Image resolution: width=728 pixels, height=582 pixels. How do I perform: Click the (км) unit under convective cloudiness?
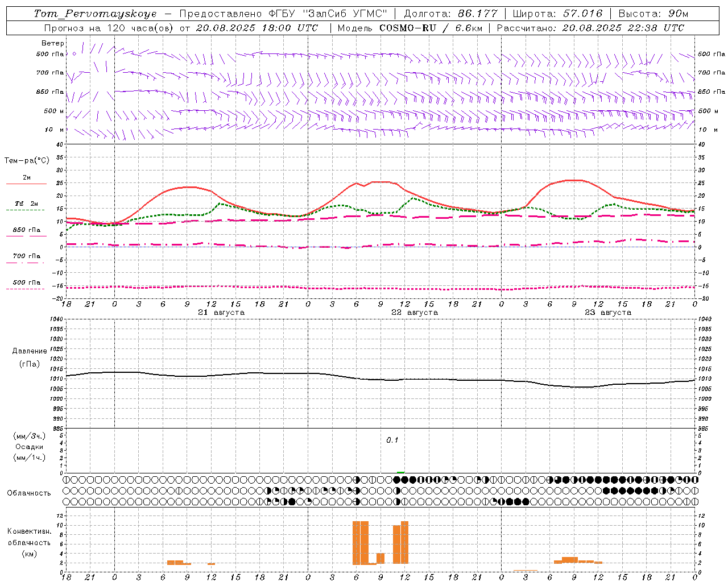tap(30, 554)
